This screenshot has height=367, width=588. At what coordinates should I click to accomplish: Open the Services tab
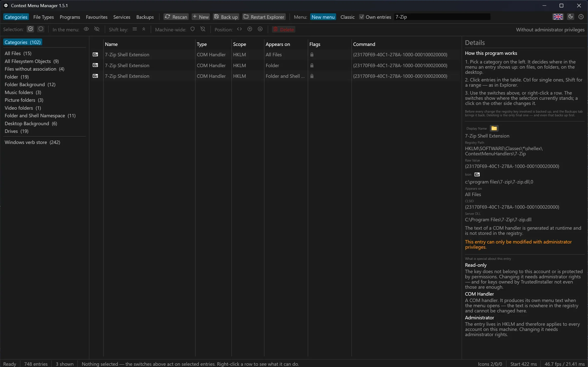tap(122, 17)
